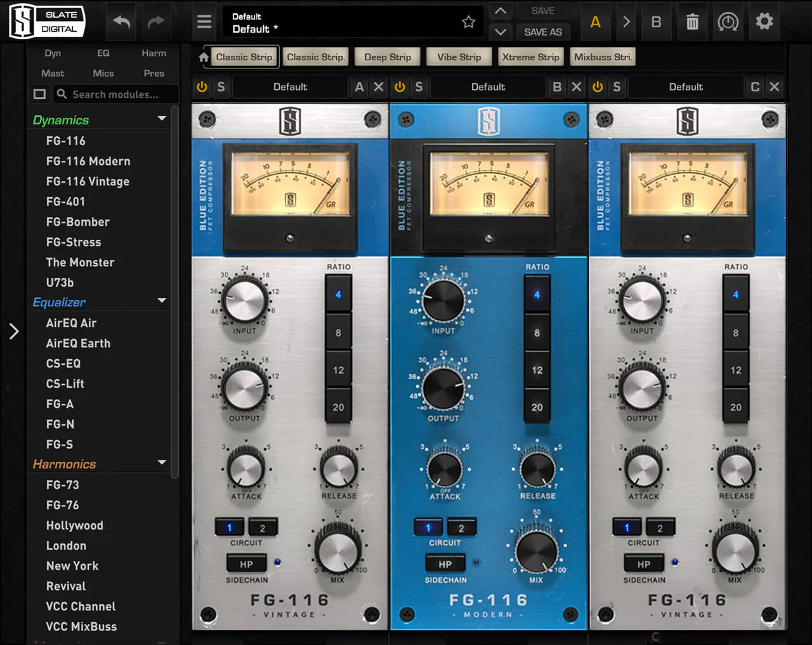The height and width of the screenshot is (645, 812).
Task: Go to previous preset with up chevron
Action: [x=501, y=11]
